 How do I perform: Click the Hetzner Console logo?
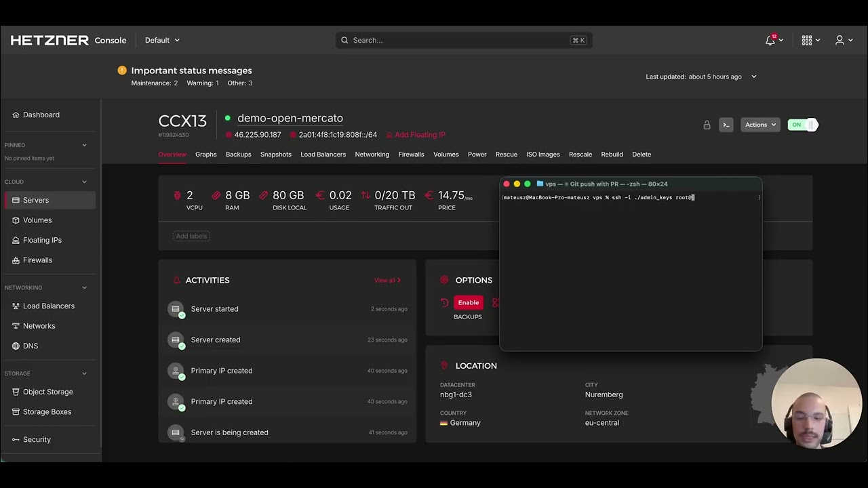[x=68, y=41]
